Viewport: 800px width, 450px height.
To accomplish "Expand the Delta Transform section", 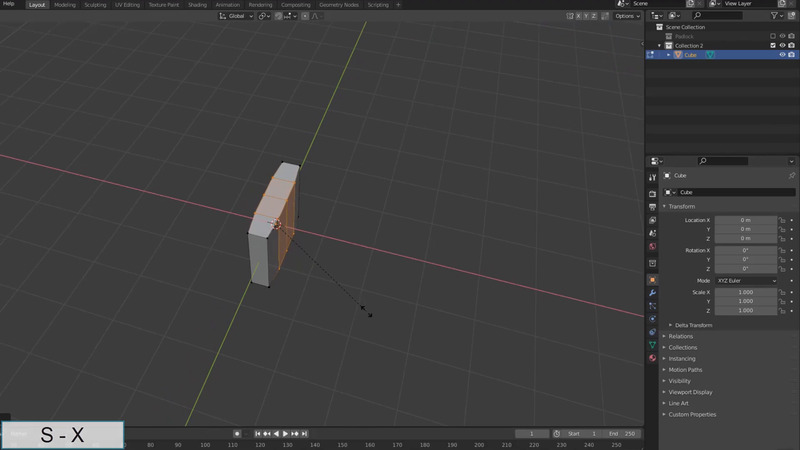I will coord(695,325).
